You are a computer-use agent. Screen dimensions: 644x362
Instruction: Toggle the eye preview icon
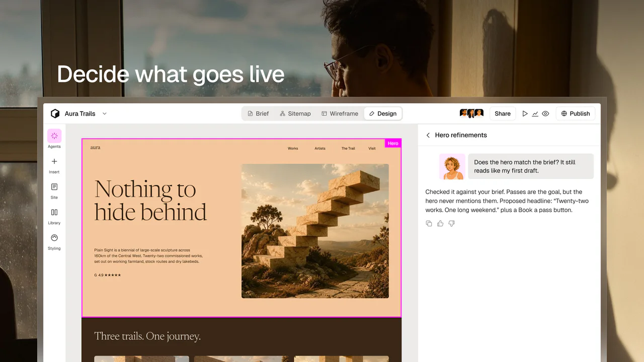pyautogui.click(x=545, y=114)
